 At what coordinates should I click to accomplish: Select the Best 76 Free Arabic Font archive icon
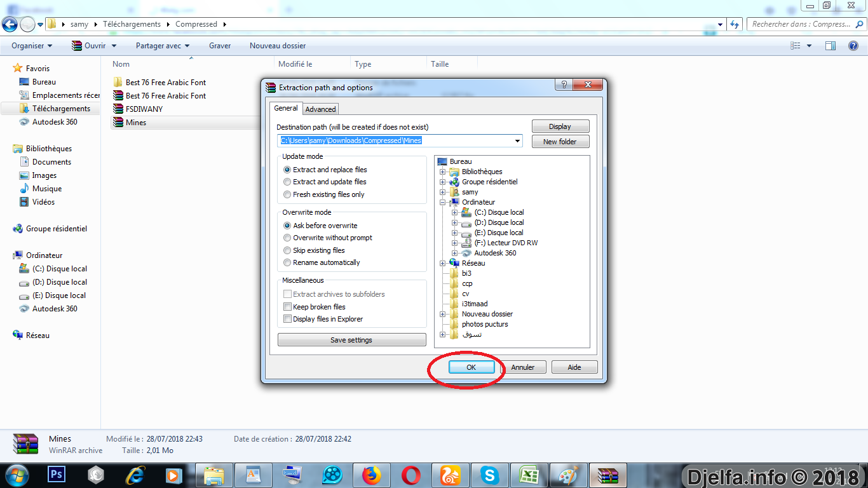point(117,95)
